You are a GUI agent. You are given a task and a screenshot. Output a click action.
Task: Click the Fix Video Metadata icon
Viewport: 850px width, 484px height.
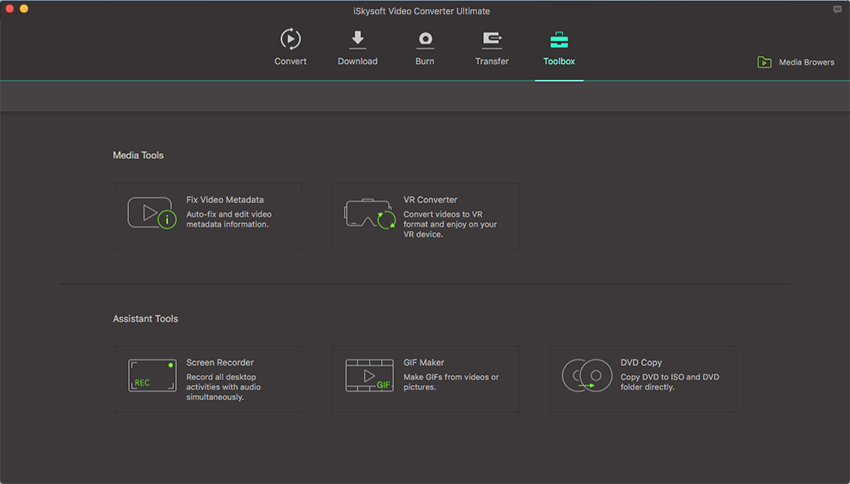point(151,213)
